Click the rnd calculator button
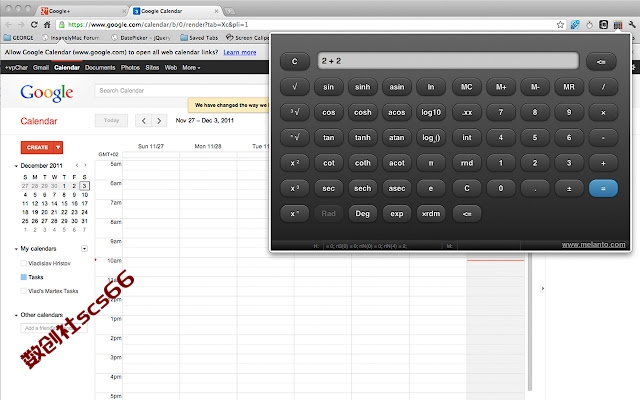Viewport: 640px width, 400px height. pos(467,163)
